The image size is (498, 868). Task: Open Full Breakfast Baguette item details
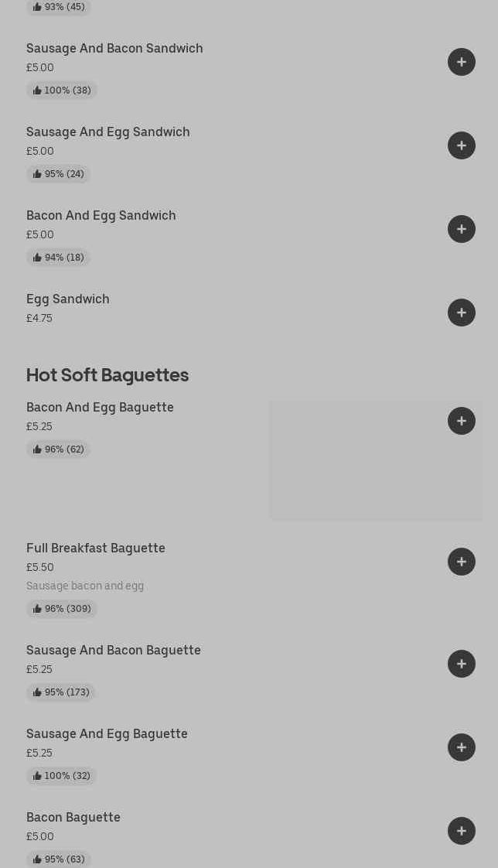pos(96,548)
